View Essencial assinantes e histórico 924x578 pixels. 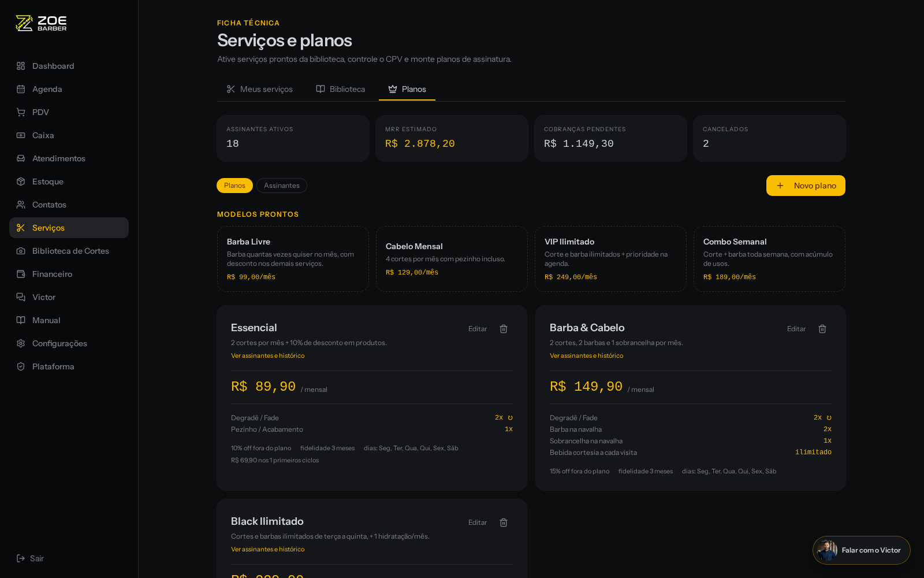[x=267, y=356]
